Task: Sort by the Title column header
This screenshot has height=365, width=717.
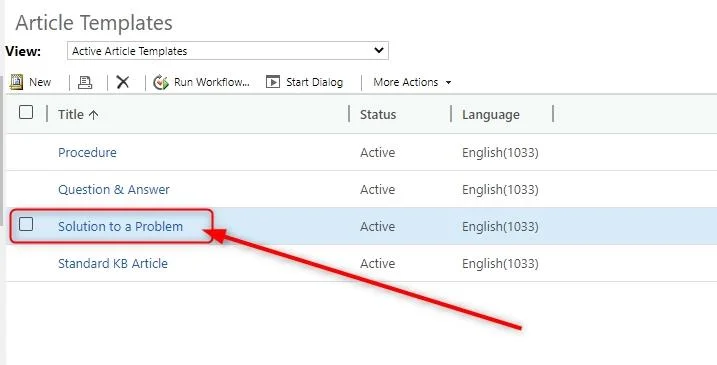Action: pyautogui.click(x=71, y=114)
